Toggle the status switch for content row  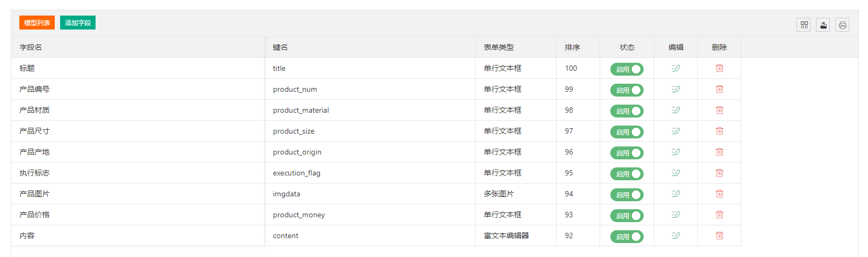click(x=626, y=237)
